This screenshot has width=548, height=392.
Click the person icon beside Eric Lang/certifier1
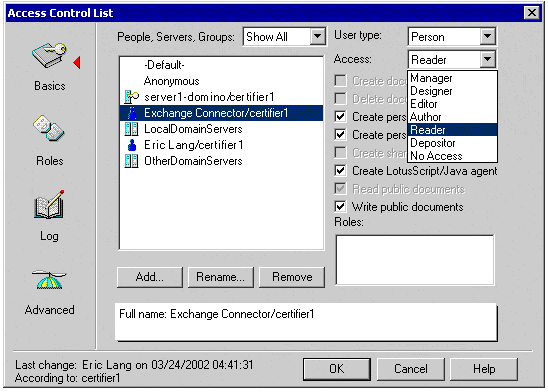[132, 145]
